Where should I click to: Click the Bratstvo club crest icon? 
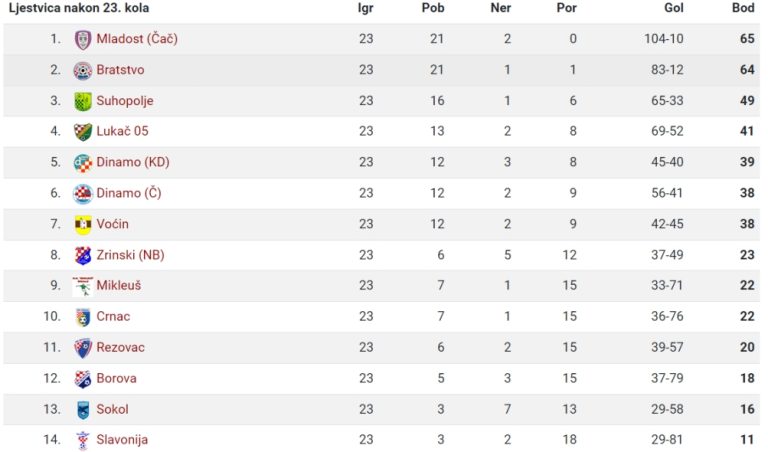83,71
